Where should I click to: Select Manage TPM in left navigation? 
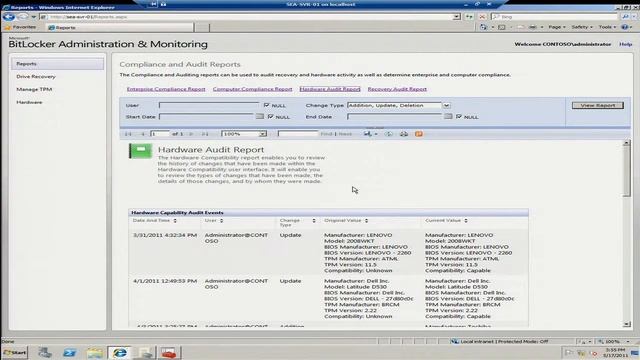(x=34, y=89)
